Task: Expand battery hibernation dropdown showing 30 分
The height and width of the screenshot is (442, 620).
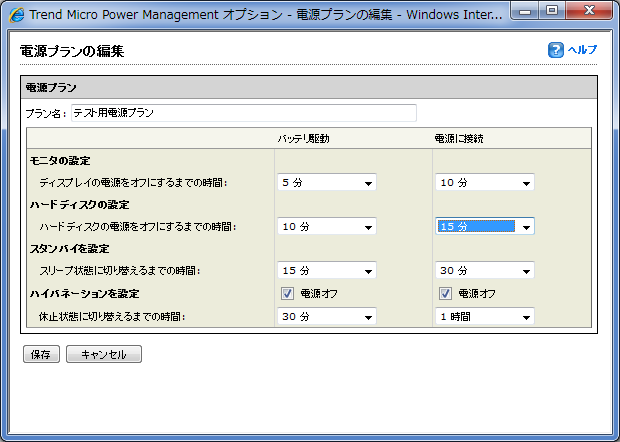Action: [326, 317]
